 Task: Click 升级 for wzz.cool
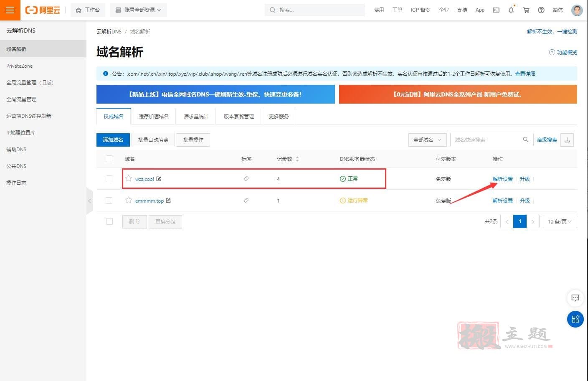coord(525,179)
